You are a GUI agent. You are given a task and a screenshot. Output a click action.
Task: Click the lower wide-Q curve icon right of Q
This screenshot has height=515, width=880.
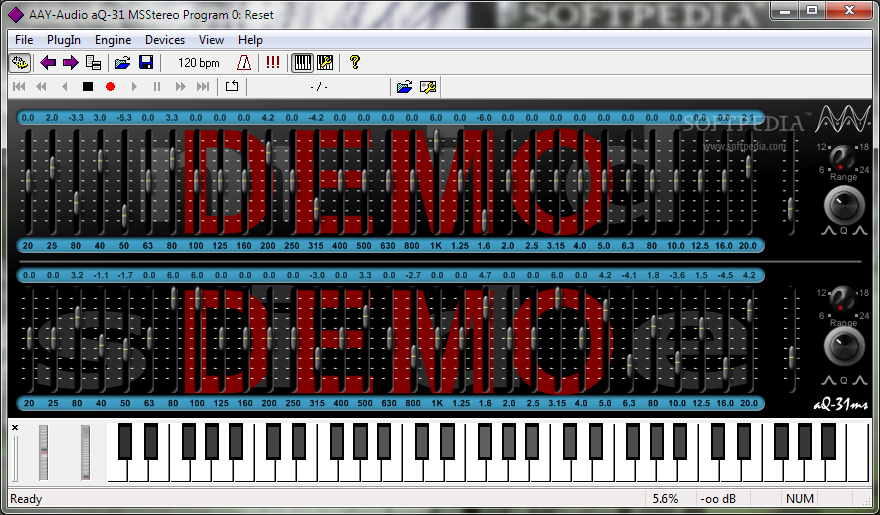[x=860, y=380]
